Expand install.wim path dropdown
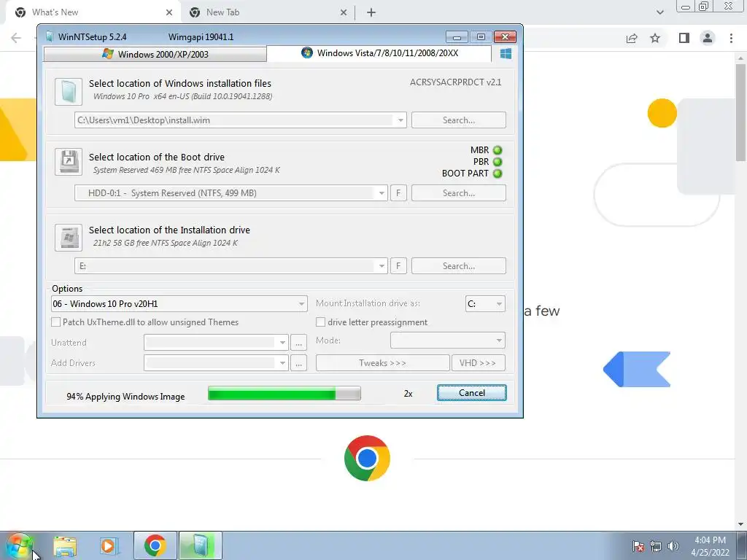This screenshot has width=747, height=560. click(400, 120)
